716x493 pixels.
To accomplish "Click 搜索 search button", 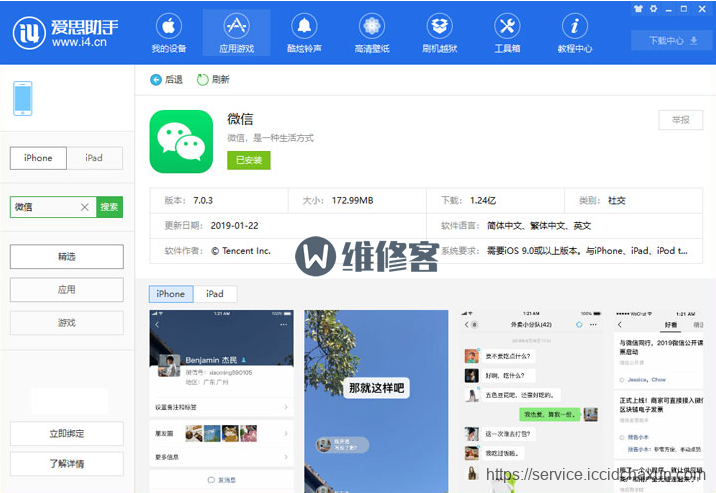I will point(109,207).
